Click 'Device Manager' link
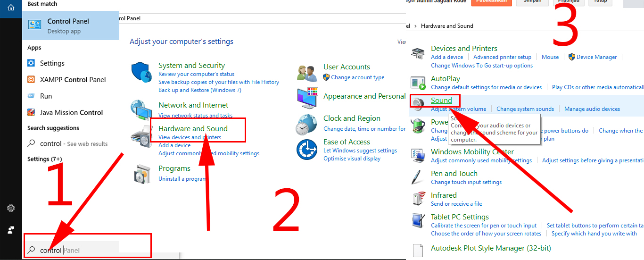 (596, 57)
